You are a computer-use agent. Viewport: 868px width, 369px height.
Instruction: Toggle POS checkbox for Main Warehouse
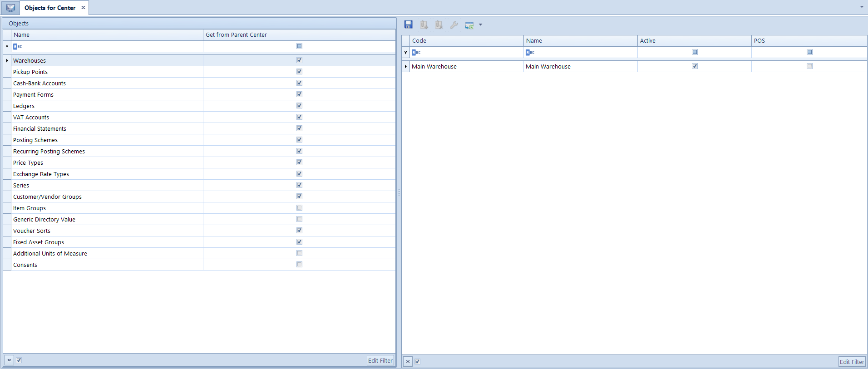(x=809, y=66)
